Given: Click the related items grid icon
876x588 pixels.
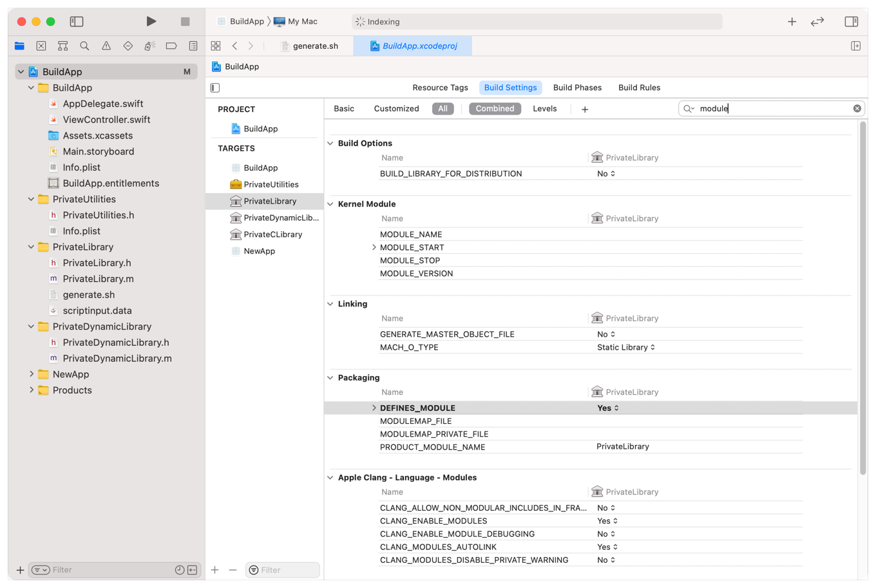Looking at the screenshot, I should (x=216, y=46).
